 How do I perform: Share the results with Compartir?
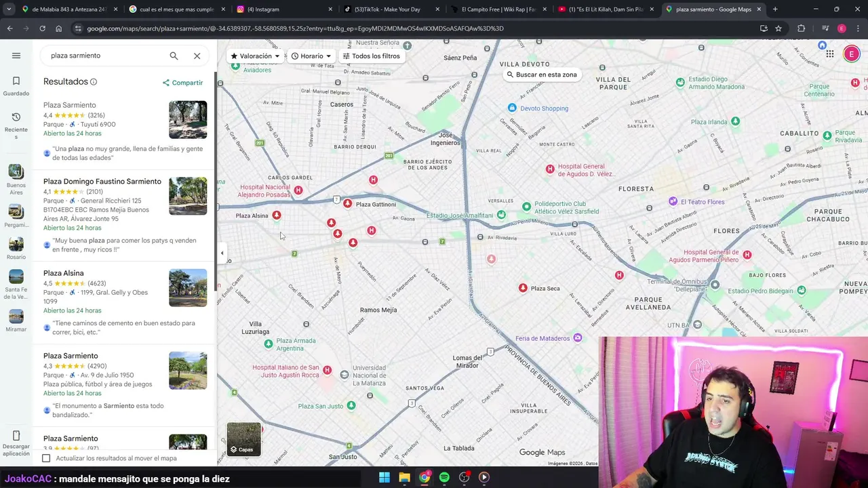click(182, 83)
